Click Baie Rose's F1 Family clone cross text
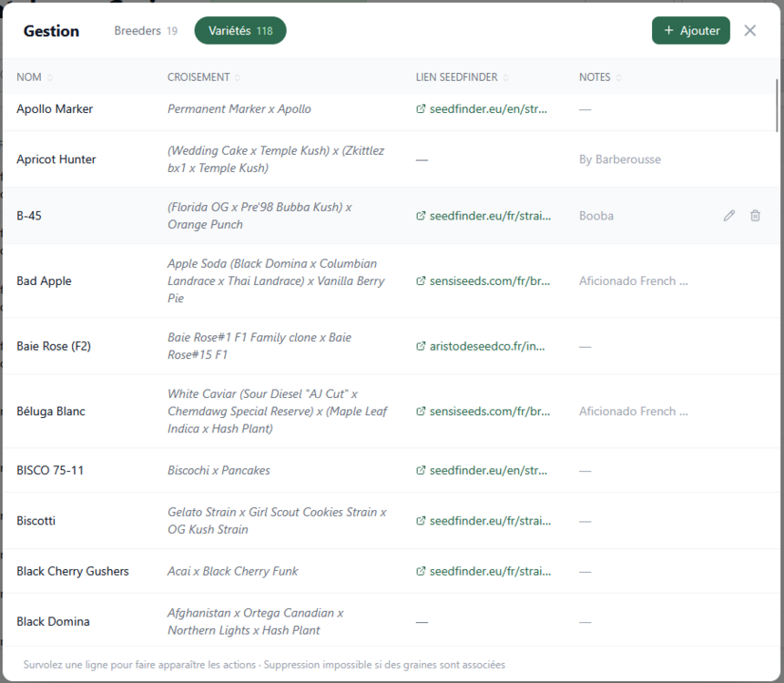The height and width of the screenshot is (683, 784). (x=260, y=346)
